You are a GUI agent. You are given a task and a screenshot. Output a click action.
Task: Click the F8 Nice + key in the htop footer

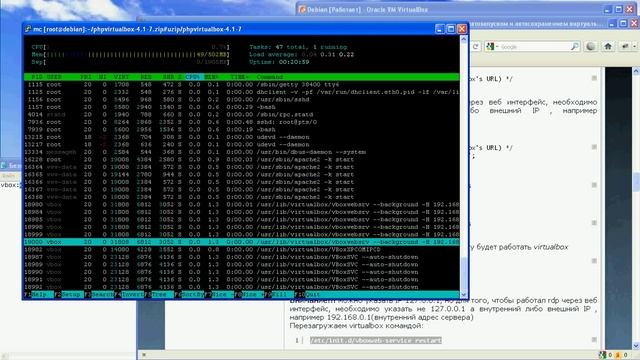tap(249, 294)
